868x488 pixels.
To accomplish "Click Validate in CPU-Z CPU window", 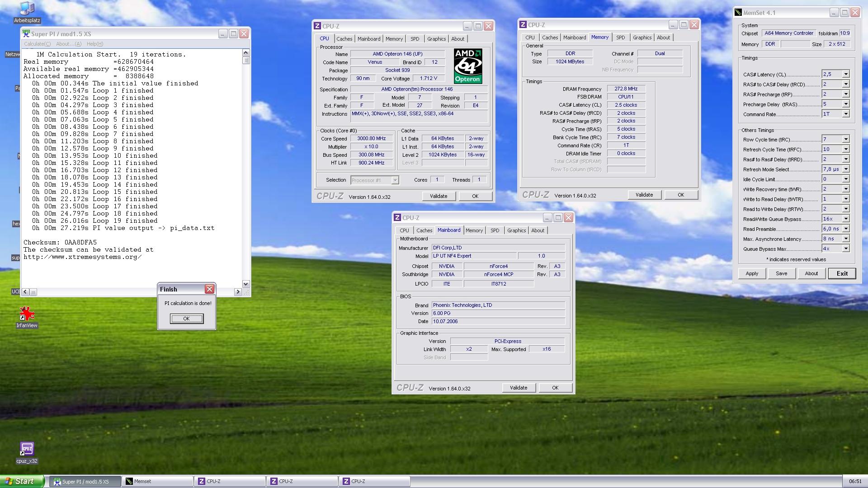I will 438,196.
